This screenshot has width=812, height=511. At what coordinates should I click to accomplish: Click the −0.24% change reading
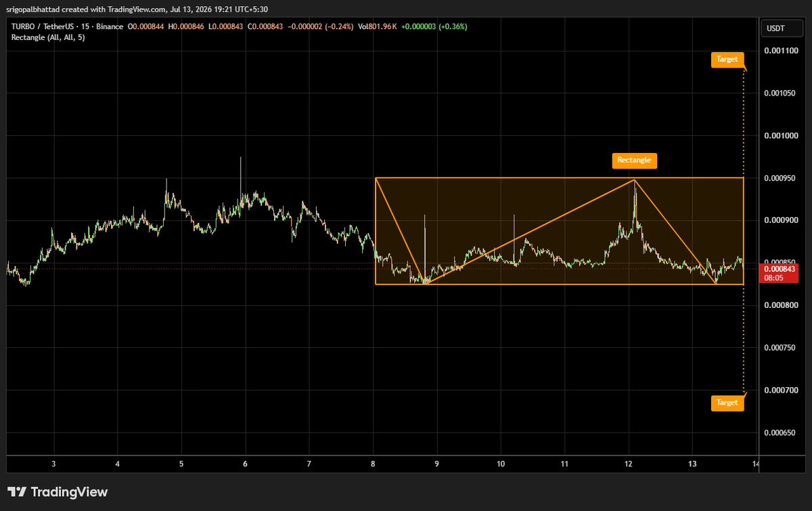tap(340, 26)
